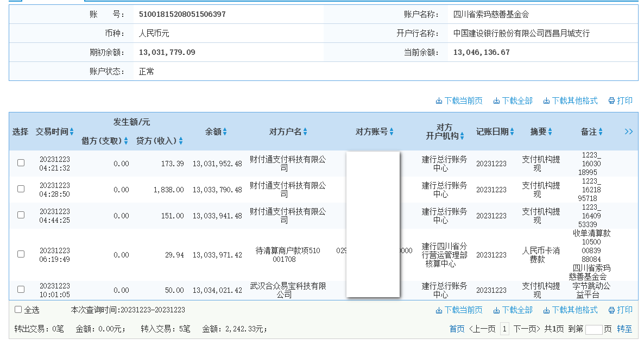Click opening balance 13,031,779.09

(167, 53)
